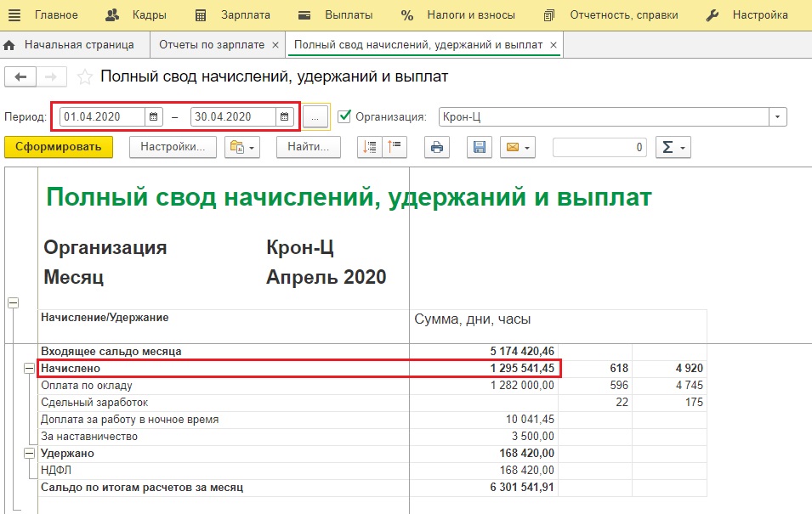The width and height of the screenshot is (812, 514).
Task: Click the closing balance 6 301 541,91
Action: tap(522, 488)
